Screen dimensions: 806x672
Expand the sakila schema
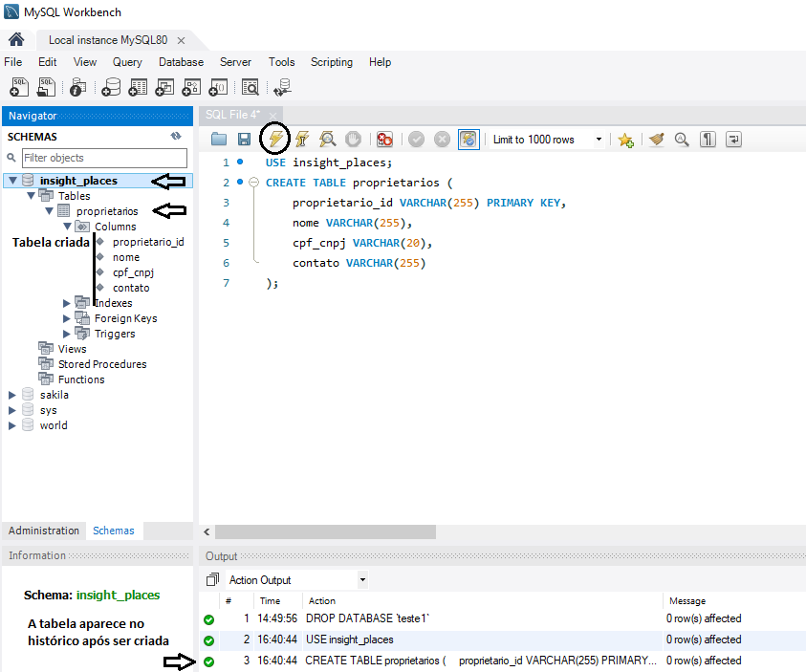(x=12, y=395)
